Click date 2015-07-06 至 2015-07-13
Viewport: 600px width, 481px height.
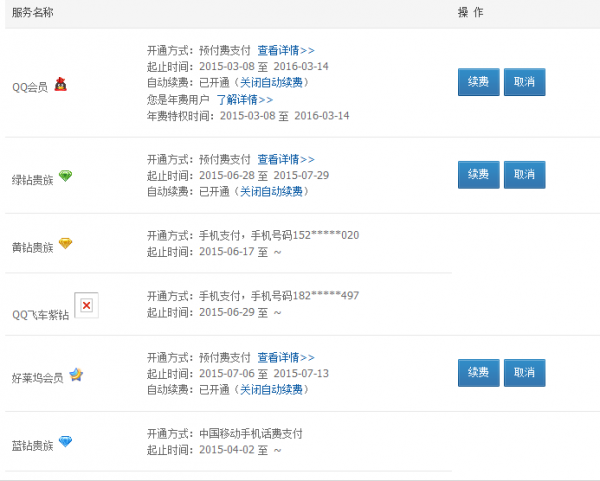[264, 373]
